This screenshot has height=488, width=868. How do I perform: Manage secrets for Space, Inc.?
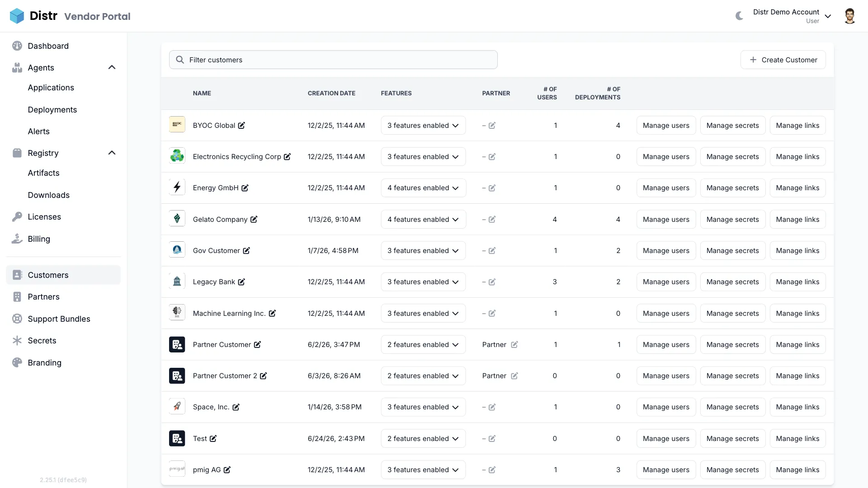(x=732, y=407)
